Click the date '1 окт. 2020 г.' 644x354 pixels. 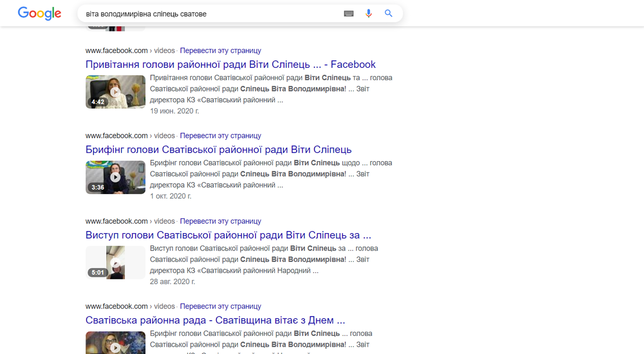click(171, 196)
